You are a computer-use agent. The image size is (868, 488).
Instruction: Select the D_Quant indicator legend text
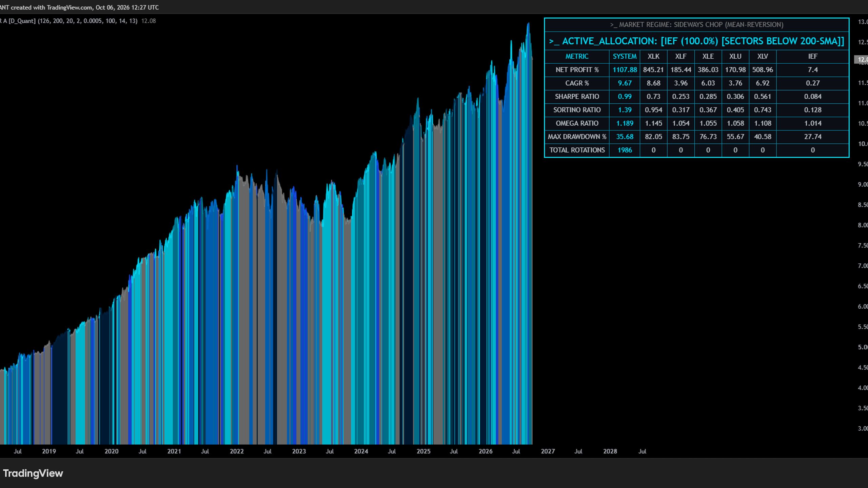68,21
